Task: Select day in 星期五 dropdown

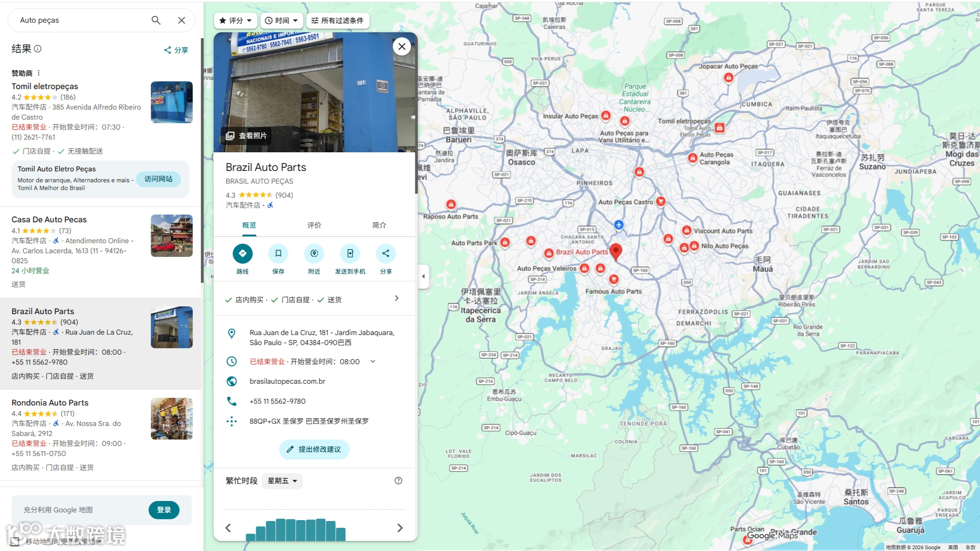Action: pyautogui.click(x=282, y=481)
